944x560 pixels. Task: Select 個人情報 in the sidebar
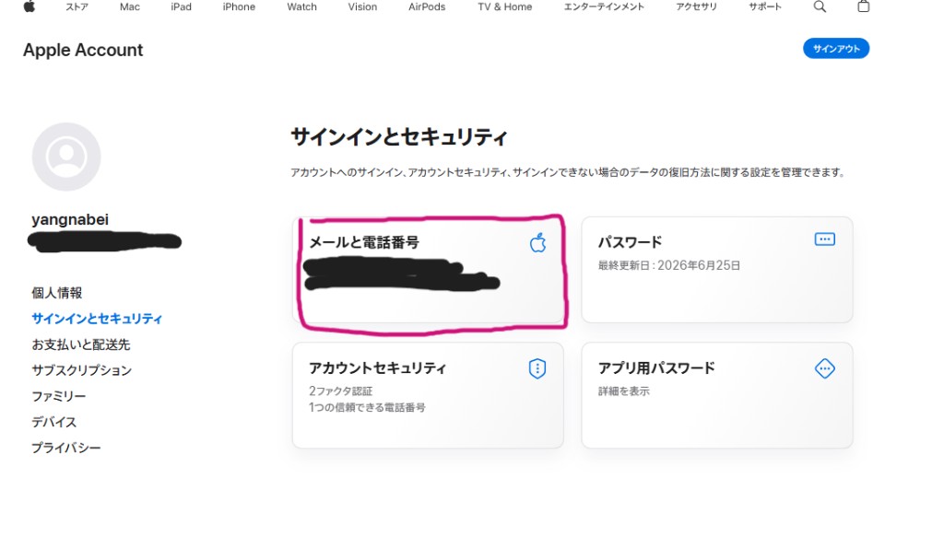coord(56,293)
